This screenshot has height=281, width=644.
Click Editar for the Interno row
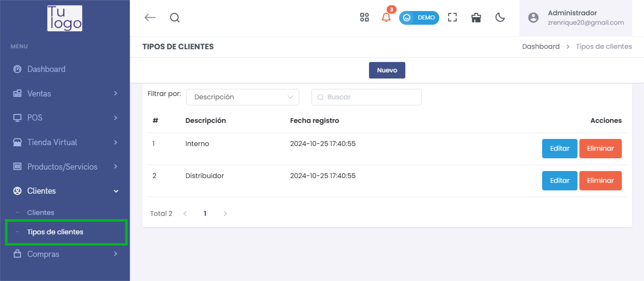pyautogui.click(x=559, y=148)
